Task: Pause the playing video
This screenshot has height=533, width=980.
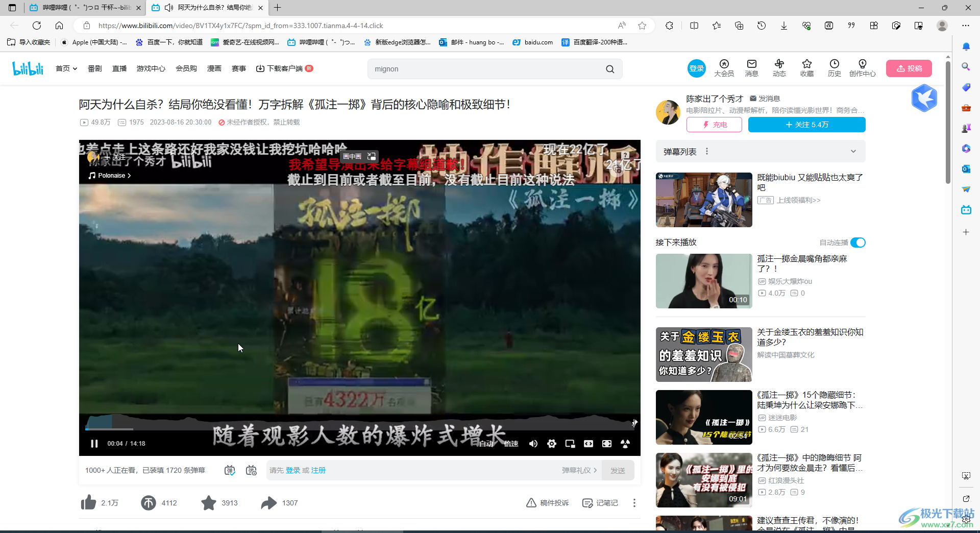Action: point(94,444)
